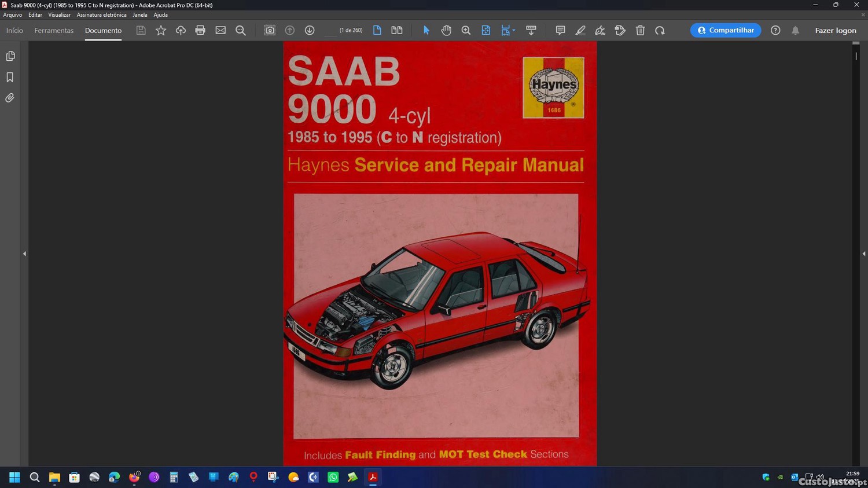Click the zoom in magnifier icon
The height and width of the screenshot is (488, 868).
(466, 30)
